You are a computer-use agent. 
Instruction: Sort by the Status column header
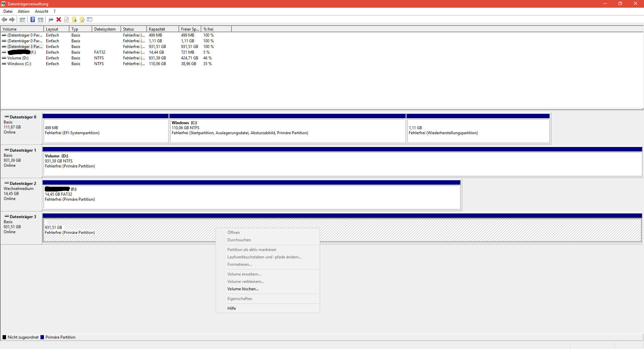click(134, 29)
